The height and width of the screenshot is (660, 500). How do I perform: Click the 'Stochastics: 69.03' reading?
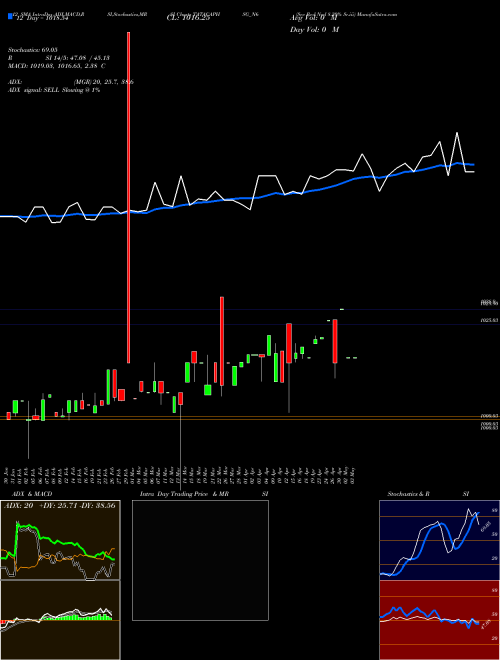pos(32,50)
